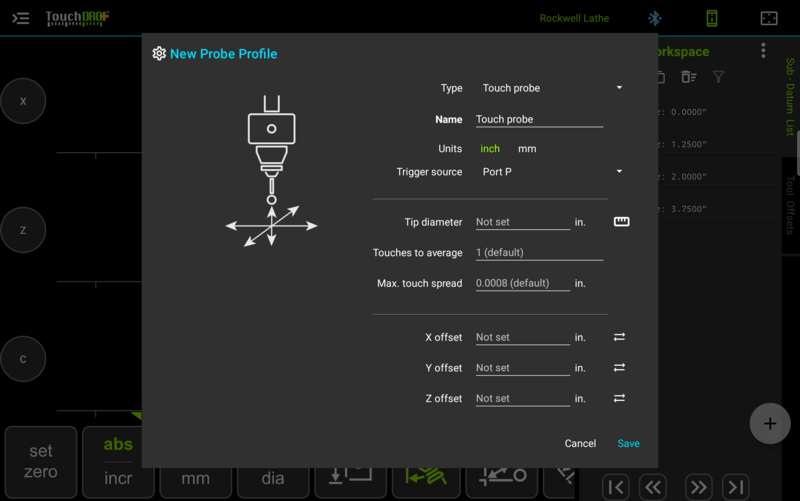This screenshot has height=501, width=800.
Task: Toggle the fullscreen icon in top bar
Action: (x=769, y=18)
